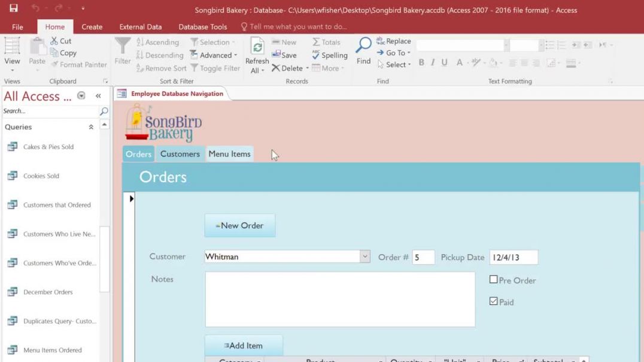This screenshot has height=362, width=644.
Task: Click the navigation pane Search box
Action: click(50, 111)
